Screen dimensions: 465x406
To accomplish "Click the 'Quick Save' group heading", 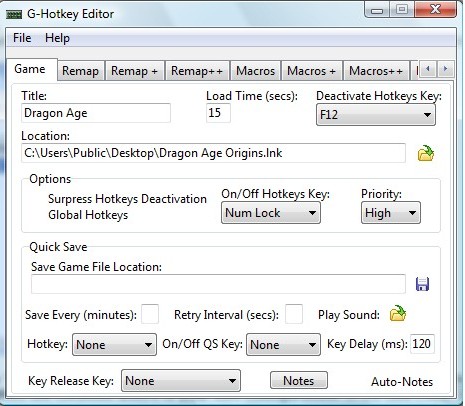I will coord(58,247).
